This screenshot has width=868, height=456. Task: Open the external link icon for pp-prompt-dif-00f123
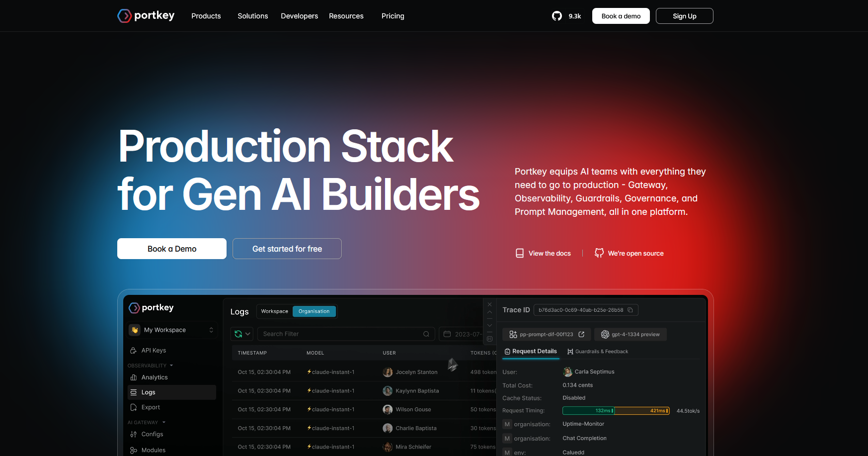(581, 334)
